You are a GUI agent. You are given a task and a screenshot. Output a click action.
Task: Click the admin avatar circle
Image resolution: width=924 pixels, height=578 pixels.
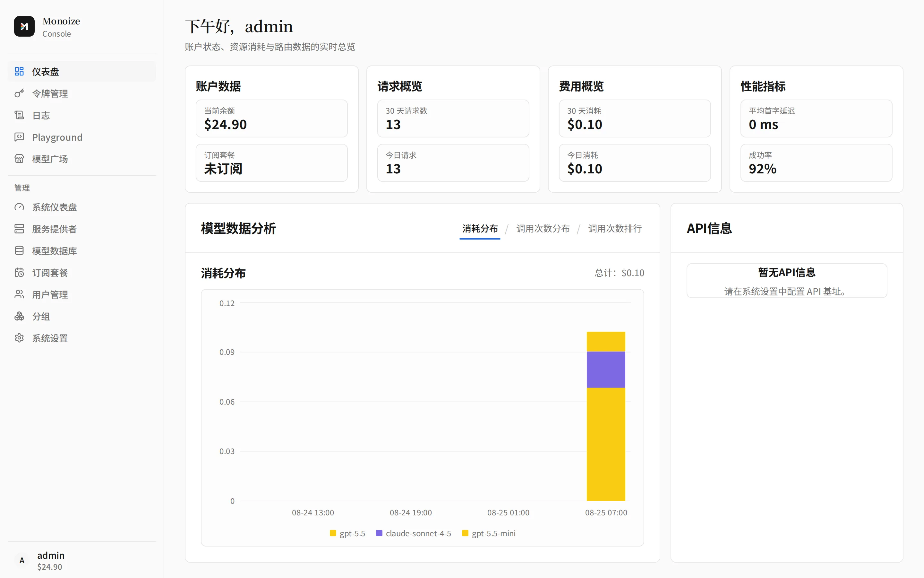[22, 560]
